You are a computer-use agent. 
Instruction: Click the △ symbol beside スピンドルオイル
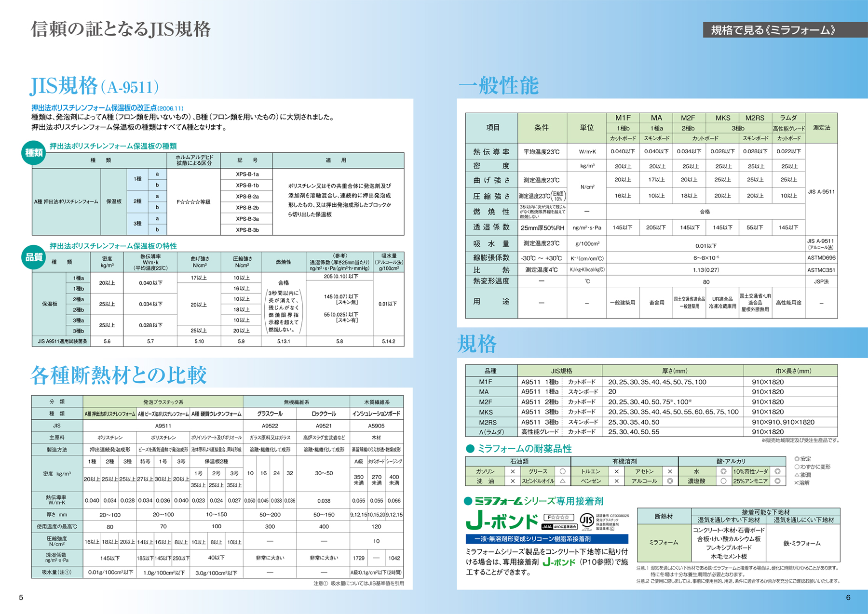pos(562,481)
